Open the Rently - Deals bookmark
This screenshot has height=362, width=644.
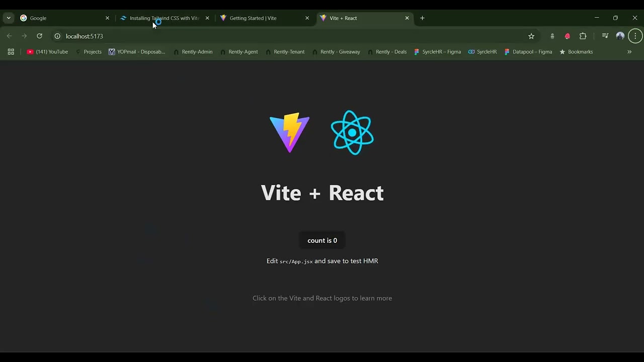pos(387,52)
